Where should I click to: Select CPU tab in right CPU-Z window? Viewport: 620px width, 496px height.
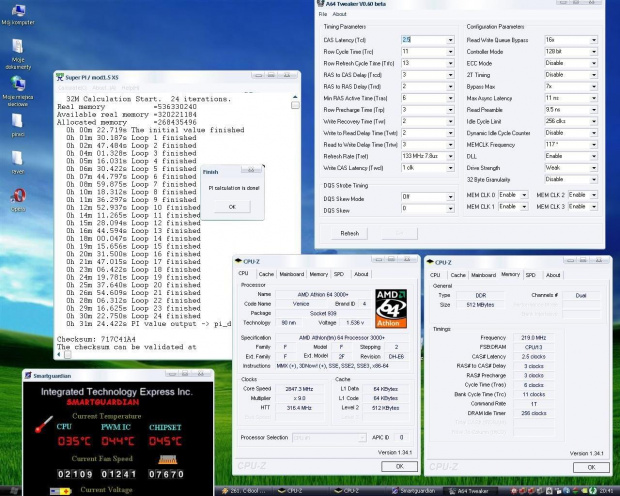click(435, 275)
